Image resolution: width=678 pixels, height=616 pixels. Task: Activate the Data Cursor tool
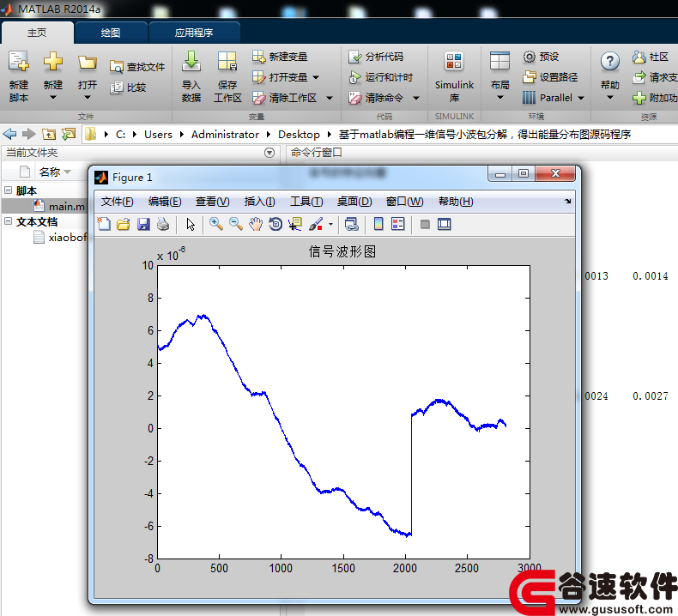point(295,224)
